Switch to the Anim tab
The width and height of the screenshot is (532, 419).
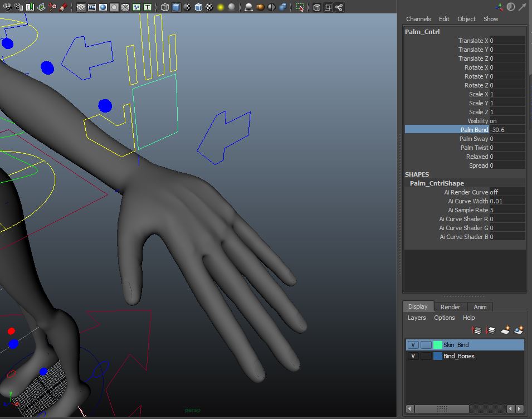480,307
